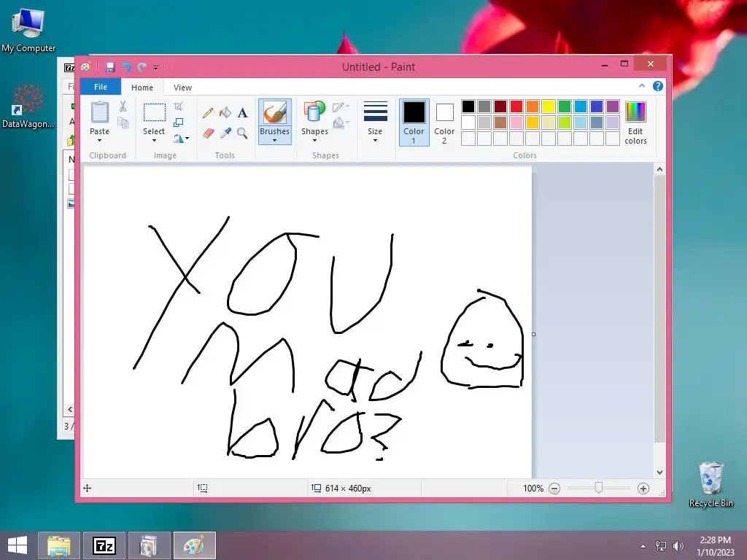The image size is (747, 560).
Task: Open Customize Quick Access Toolbar dropdown
Action: tap(155, 68)
